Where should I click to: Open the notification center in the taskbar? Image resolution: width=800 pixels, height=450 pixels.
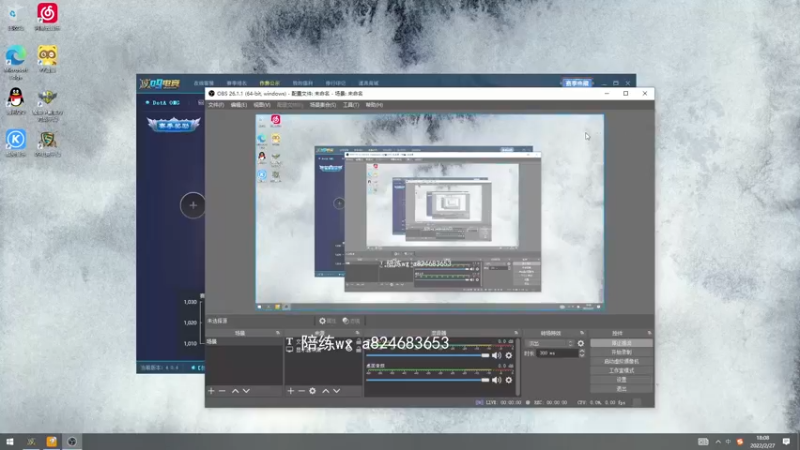coord(786,441)
